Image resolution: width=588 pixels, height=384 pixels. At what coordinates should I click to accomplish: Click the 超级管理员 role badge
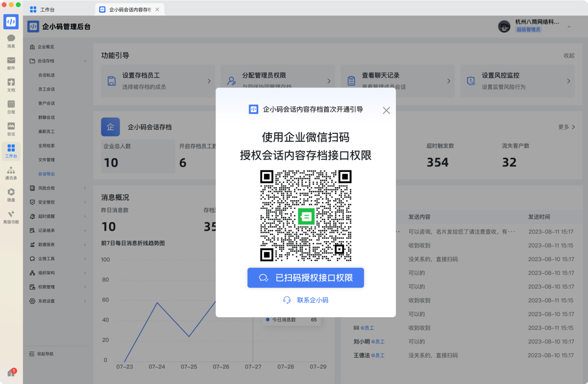tap(529, 29)
